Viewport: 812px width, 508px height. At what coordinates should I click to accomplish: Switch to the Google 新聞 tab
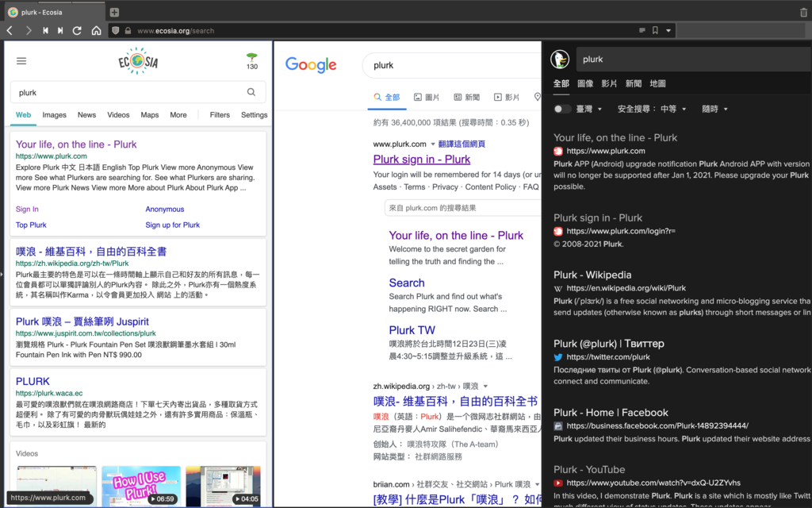coord(466,97)
